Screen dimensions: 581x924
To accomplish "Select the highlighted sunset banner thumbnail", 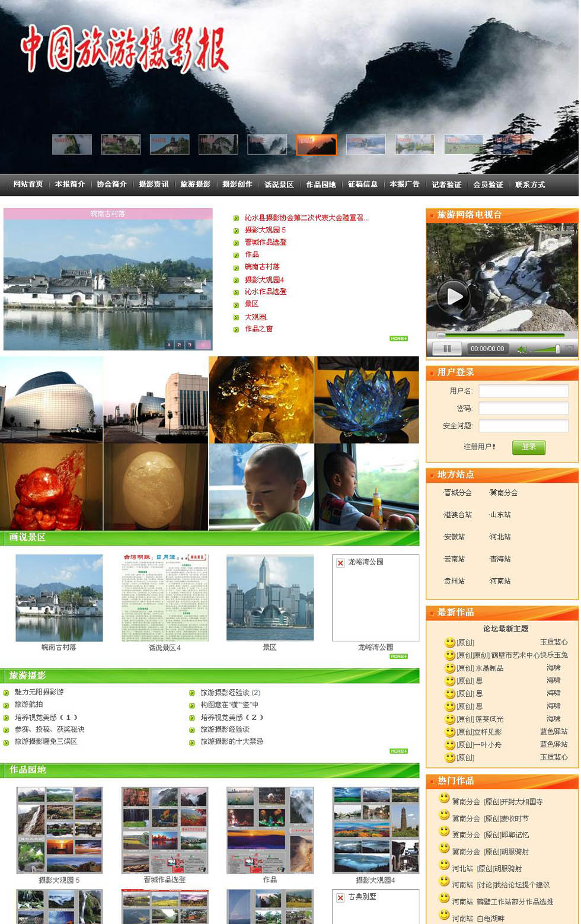I will pyautogui.click(x=316, y=145).
